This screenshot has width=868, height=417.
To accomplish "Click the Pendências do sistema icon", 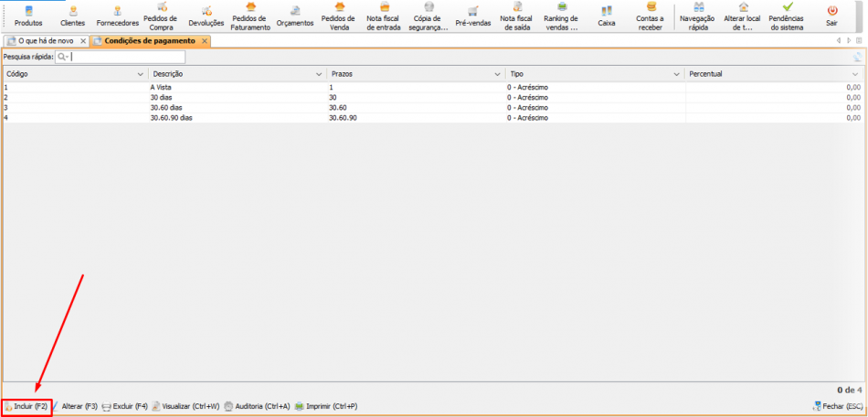I will tap(786, 16).
